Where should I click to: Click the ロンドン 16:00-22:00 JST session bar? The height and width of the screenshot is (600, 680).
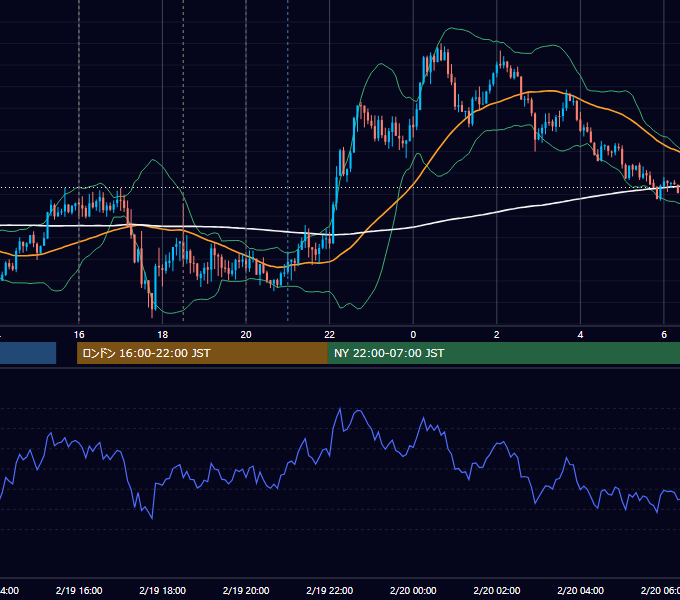click(x=202, y=353)
